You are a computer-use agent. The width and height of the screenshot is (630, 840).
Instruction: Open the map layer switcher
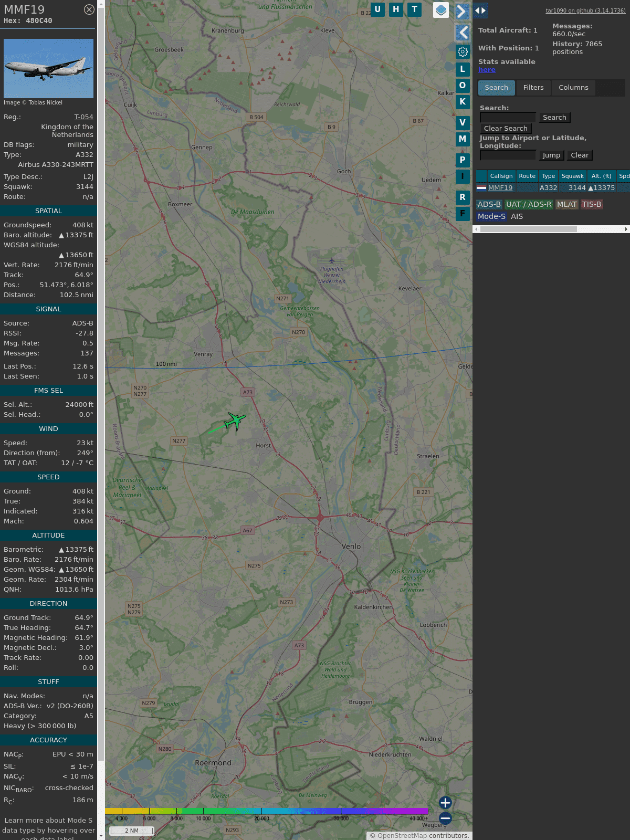pos(441,9)
